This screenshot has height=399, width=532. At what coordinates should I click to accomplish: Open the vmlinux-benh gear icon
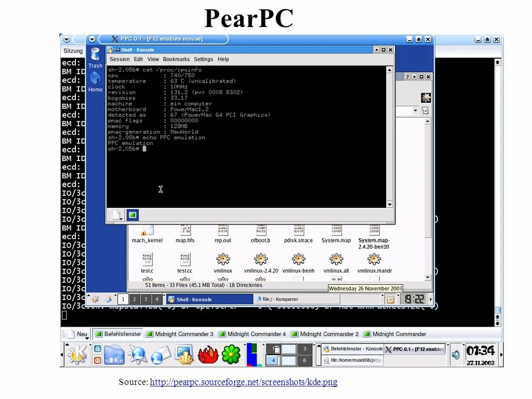pyautogui.click(x=299, y=259)
